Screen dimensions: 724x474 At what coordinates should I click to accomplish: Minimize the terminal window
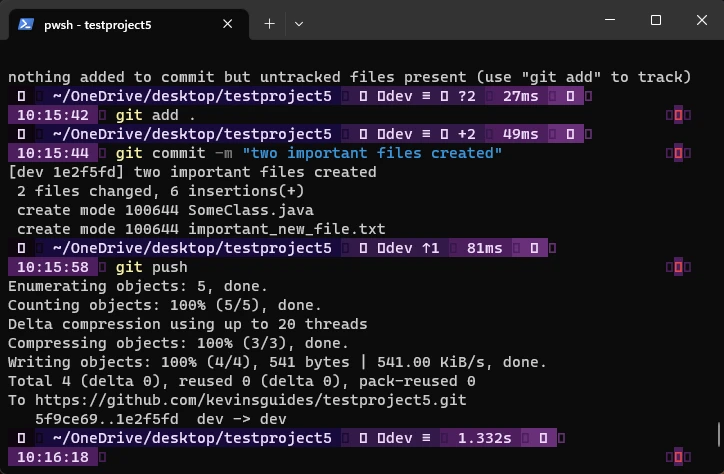pos(610,20)
